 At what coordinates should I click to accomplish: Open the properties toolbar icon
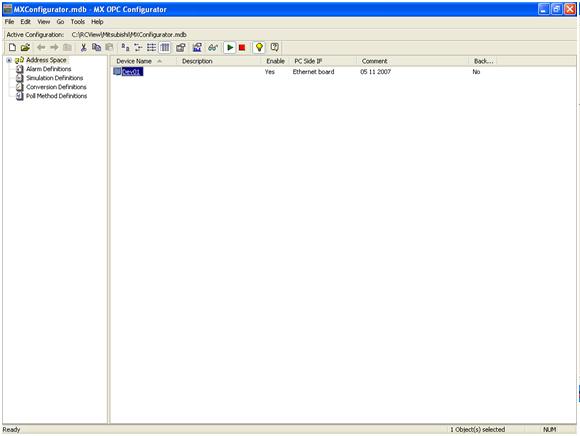coord(181,47)
